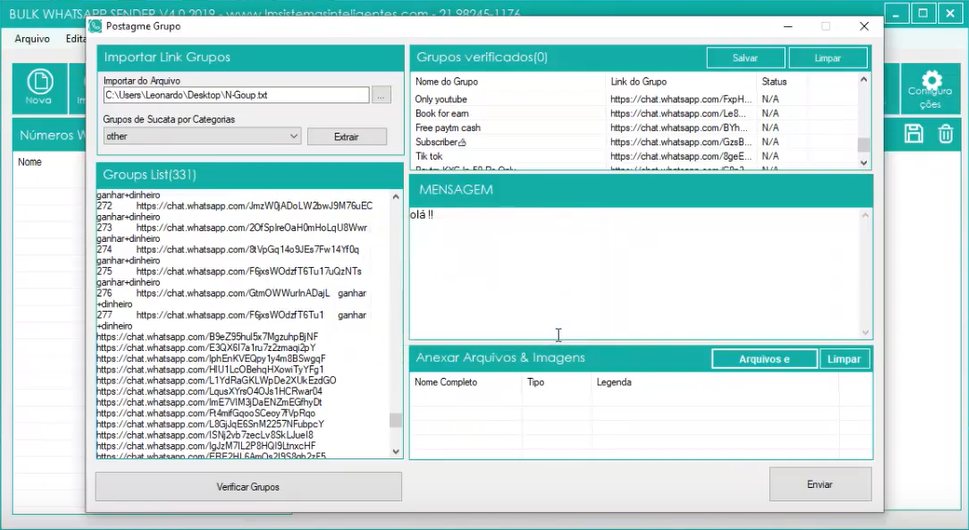Click Verificar Grupos button

248,487
